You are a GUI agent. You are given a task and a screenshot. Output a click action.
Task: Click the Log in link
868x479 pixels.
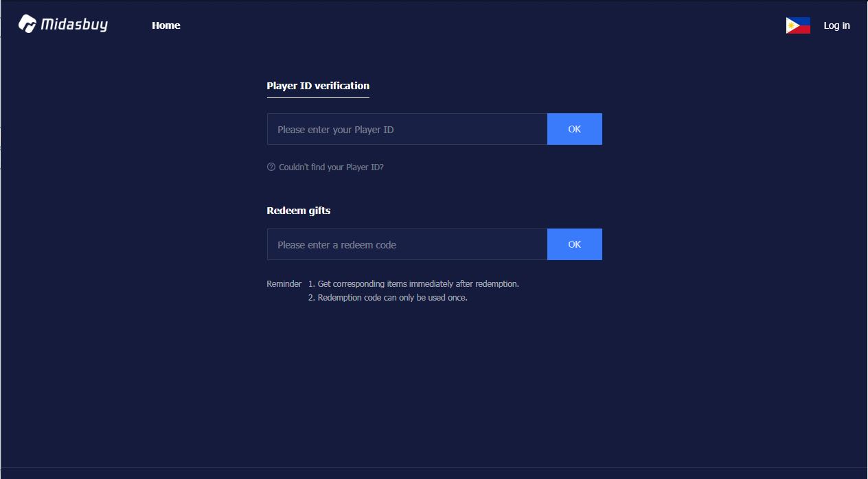[836, 25]
